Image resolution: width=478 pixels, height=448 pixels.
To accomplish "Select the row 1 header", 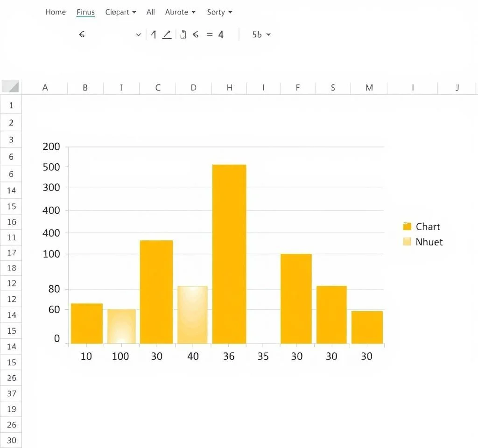I will tap(11, 105).
